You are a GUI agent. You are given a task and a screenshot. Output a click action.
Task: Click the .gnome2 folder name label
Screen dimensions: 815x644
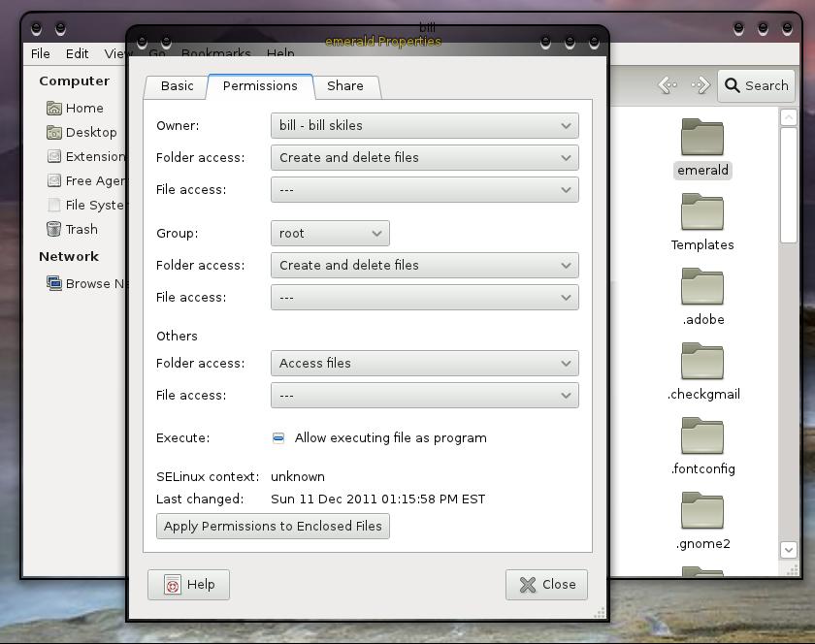click(x=702, y=544)
